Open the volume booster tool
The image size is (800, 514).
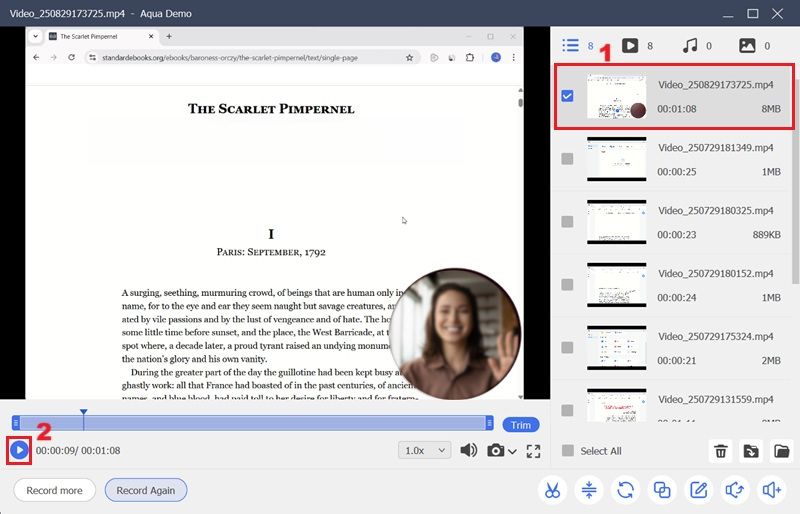click(x=771, y=490)
